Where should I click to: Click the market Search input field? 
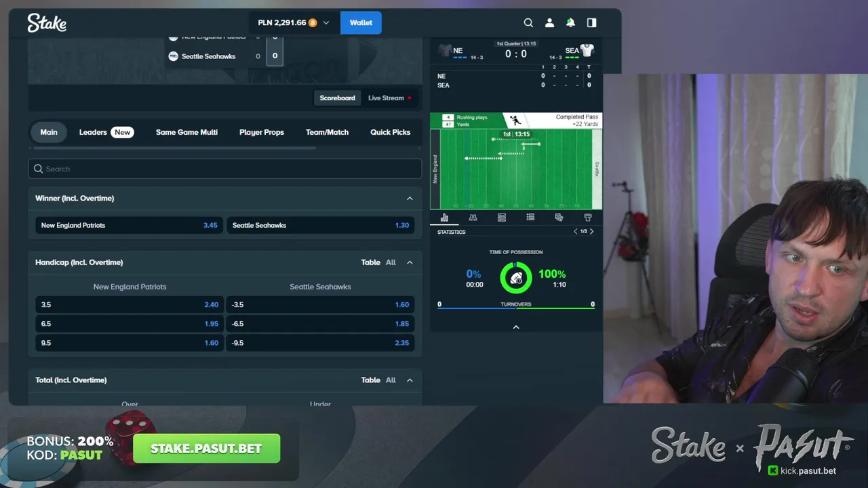tap(224, 169)
